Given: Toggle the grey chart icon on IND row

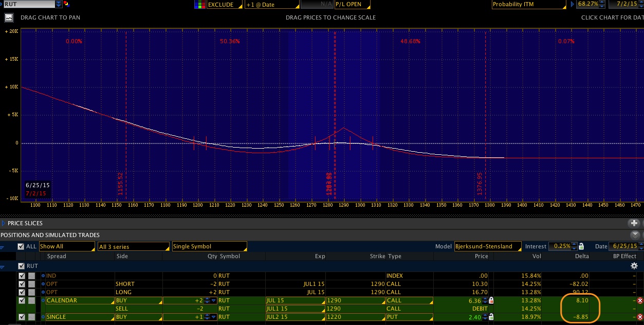Looking at the screenshot, I should click(x=32, y=276).
